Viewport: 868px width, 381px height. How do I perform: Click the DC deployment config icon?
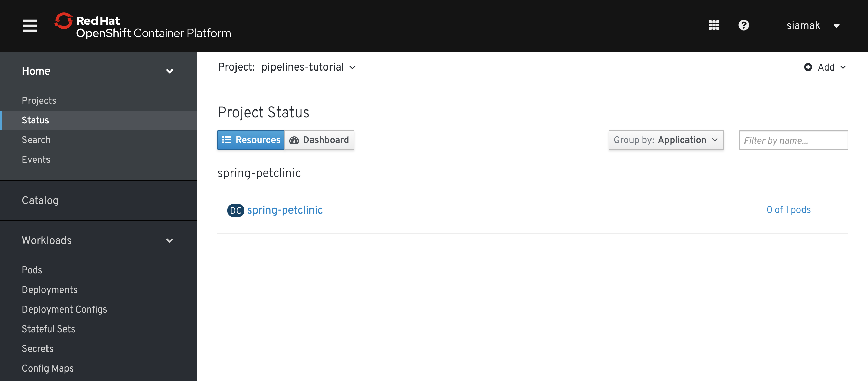pyautogui.click(x=235, y=209)
